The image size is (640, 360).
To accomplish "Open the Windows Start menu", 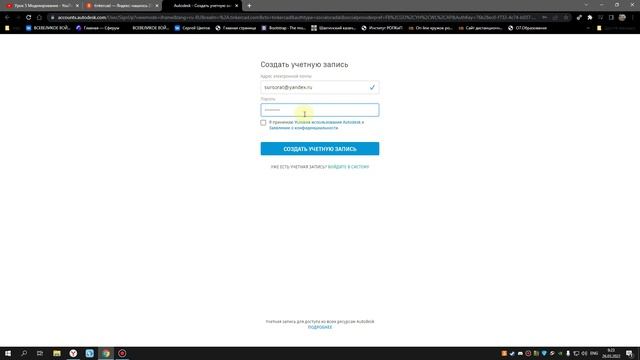I will (8, 353).
